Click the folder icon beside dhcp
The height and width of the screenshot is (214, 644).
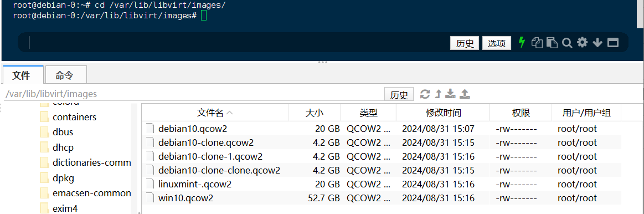pyautogui.click(x=44, y=147)
